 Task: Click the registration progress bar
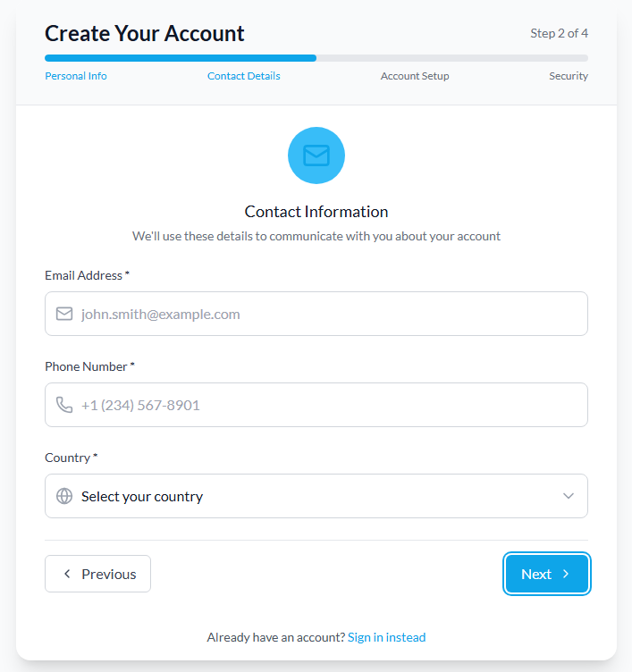click(316, 58)
